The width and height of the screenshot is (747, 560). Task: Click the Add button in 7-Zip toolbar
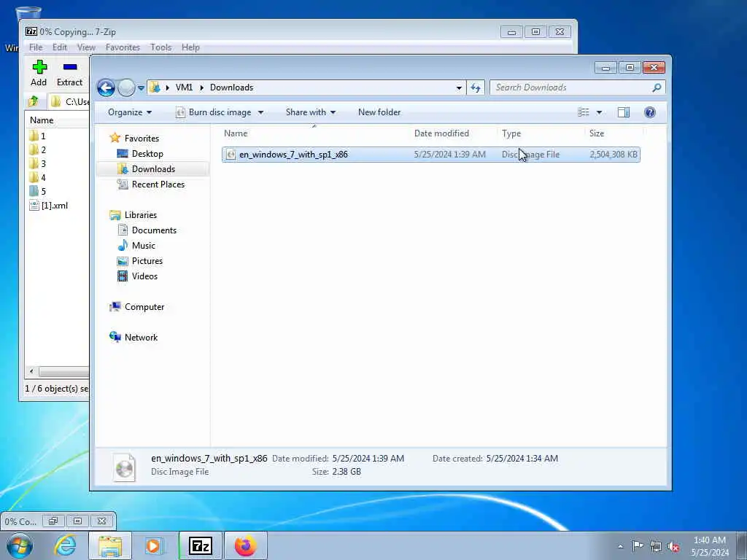point(39,74)
